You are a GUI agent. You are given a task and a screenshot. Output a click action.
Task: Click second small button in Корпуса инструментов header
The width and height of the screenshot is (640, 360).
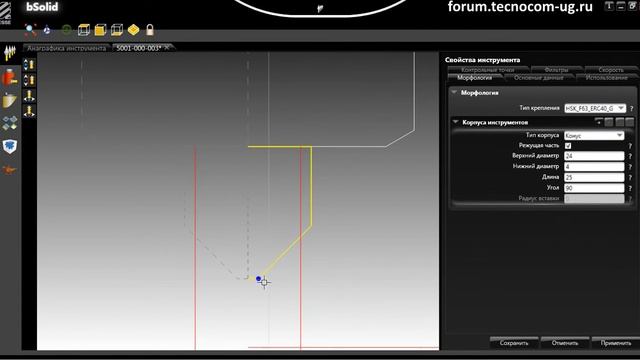(609, 122)
